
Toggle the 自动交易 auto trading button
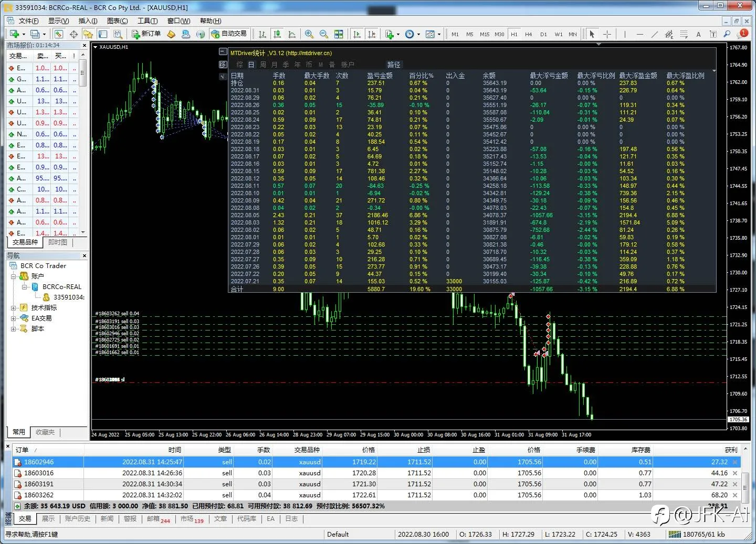(229, 34)
